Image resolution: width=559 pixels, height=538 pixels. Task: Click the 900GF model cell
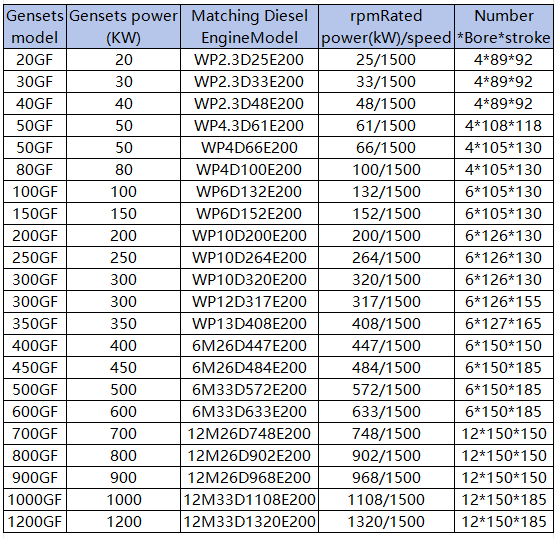35,477
